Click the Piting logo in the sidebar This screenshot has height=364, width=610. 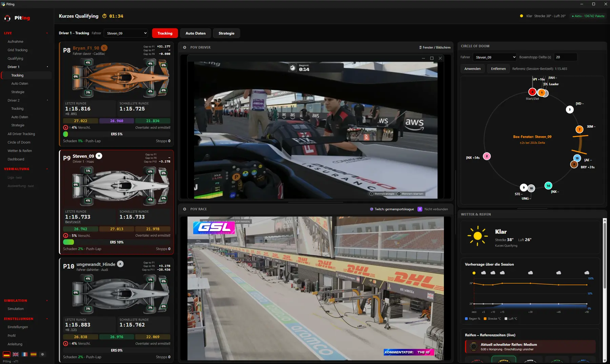pyautogui.click(x=17, y=18)
